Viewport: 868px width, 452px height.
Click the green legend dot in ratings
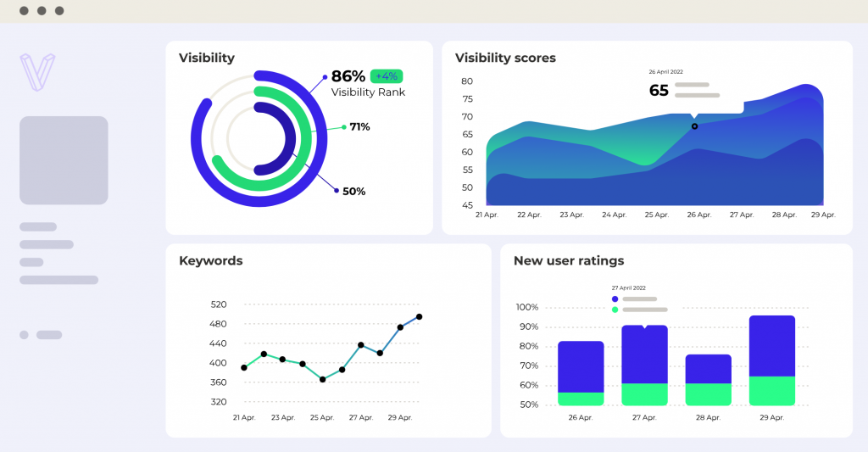[x=615, y=310]
